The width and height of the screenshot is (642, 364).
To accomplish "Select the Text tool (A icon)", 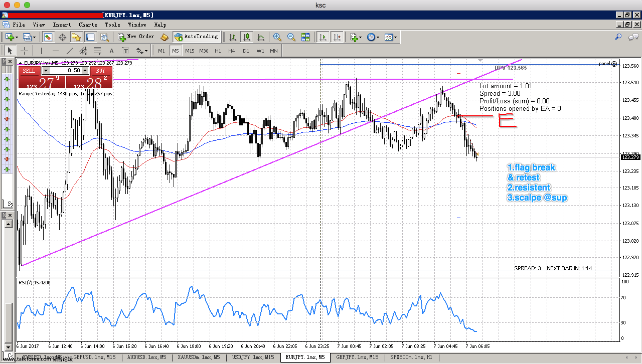I will tap(111, 51).
